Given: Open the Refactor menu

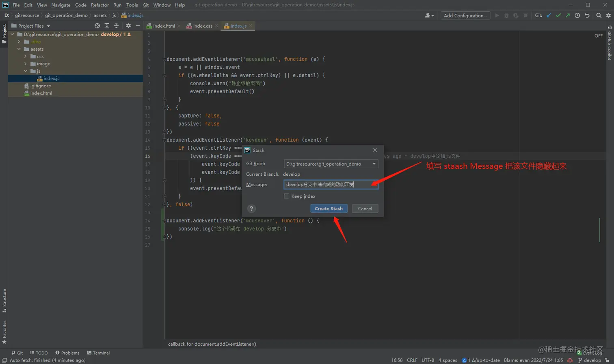Looking at the screenshot, I should 99,5.
